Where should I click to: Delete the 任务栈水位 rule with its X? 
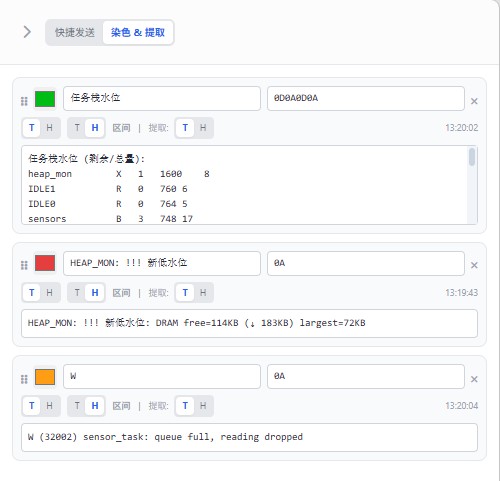[474, 101]
